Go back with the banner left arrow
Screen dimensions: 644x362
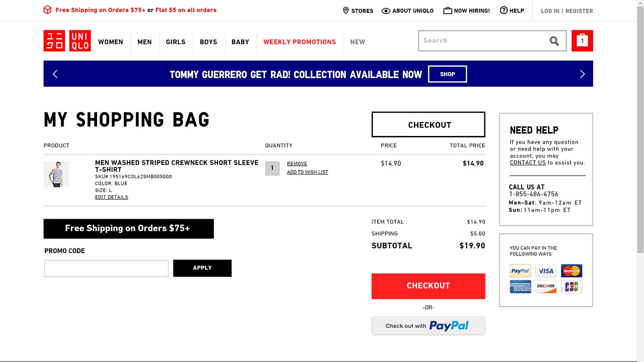pyautogui.click(x=55, y=74)
